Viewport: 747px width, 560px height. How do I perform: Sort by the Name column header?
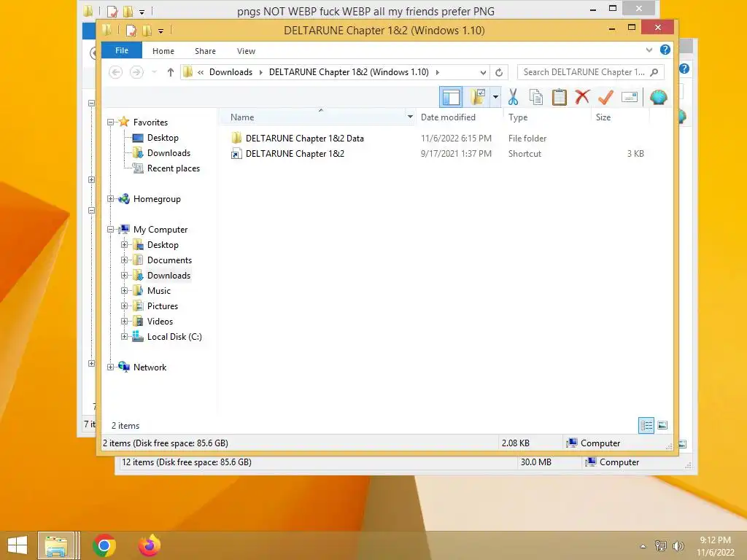(242, 117)
